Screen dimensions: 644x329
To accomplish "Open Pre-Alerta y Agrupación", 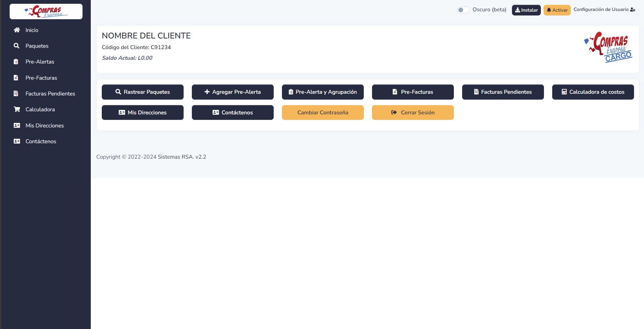I will point(323,92).
